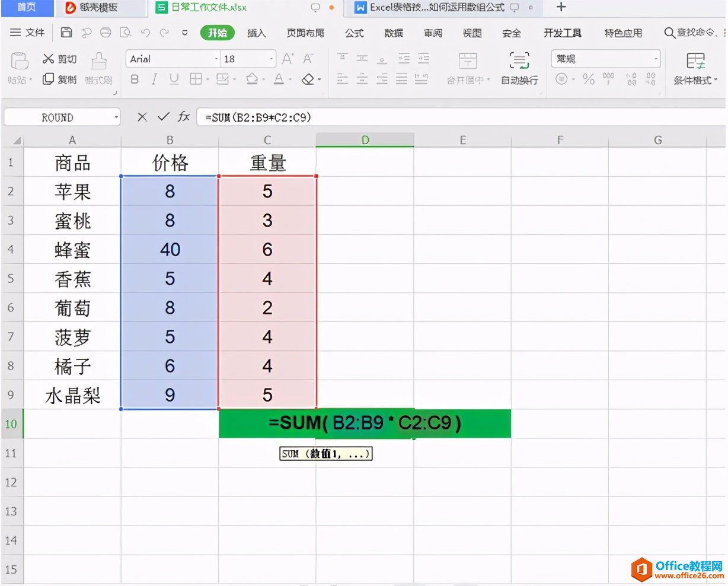The height and width of the screenshot is (586, 728).
Task: Click the formula bar cancel X icon
Action: [142, 117]
